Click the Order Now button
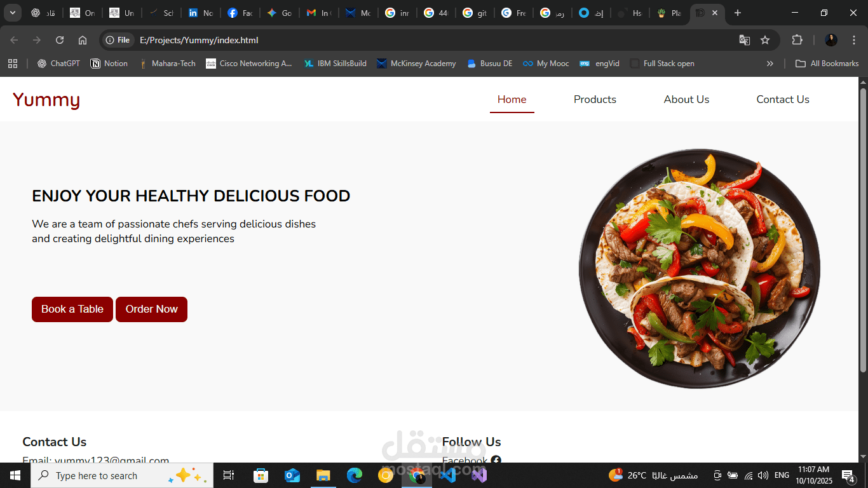868x488 pixels. (151, 309)
